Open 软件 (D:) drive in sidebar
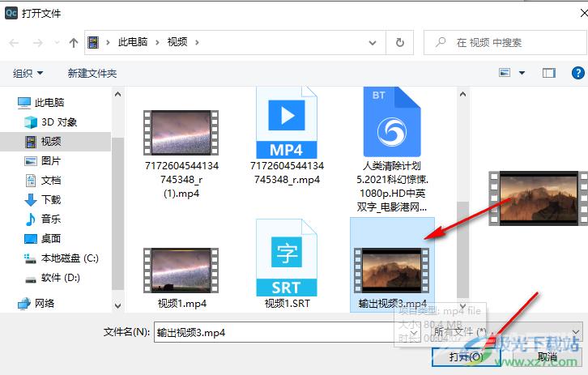Viewport: 588px width, 375px height. (52, 278)
